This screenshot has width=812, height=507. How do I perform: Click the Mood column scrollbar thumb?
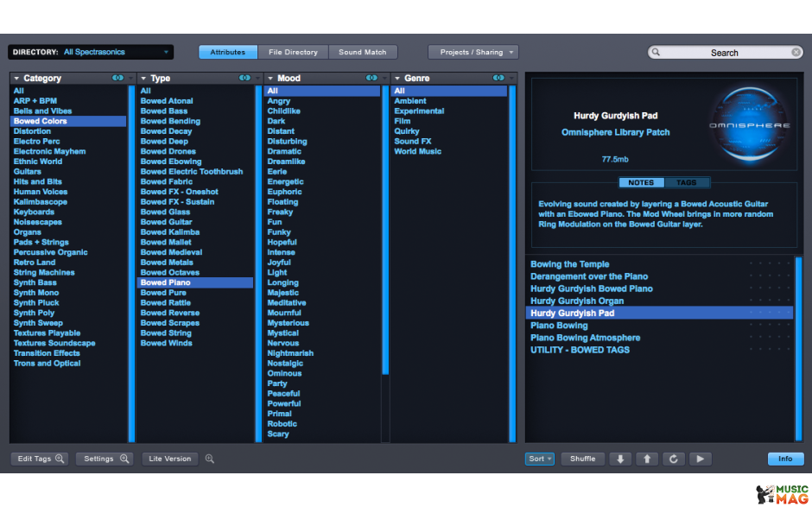click(385, 230)
